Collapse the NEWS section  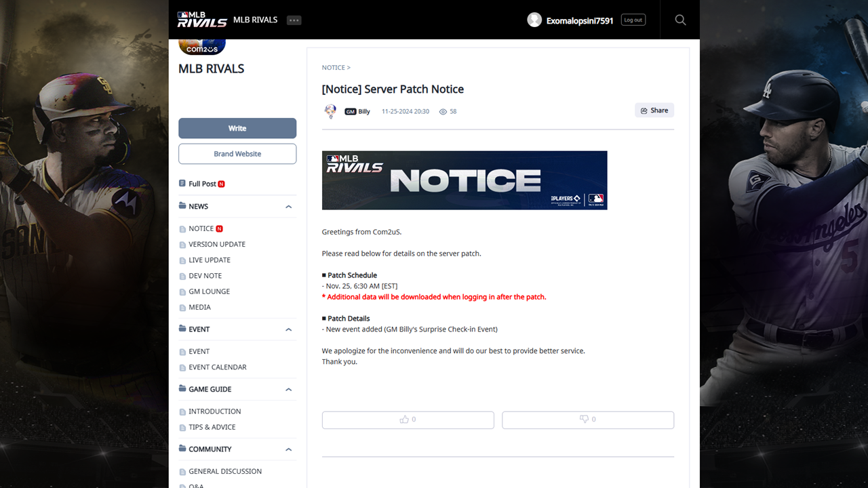coord(288,207)
